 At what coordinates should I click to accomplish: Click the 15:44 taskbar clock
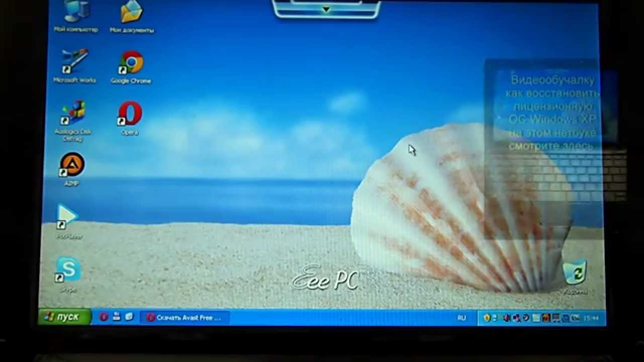pyautogui.click(x=592, y=318)
